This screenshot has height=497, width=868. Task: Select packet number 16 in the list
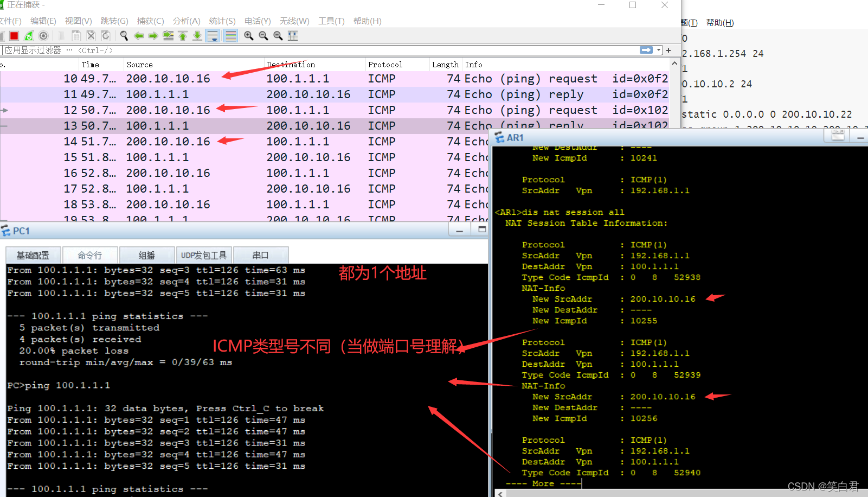point(244,173)
